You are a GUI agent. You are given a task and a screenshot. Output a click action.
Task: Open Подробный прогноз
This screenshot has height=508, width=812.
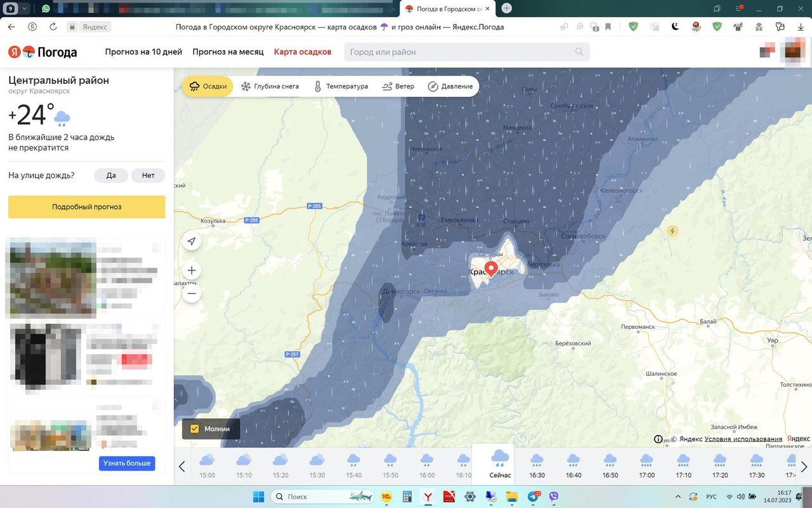87,207
